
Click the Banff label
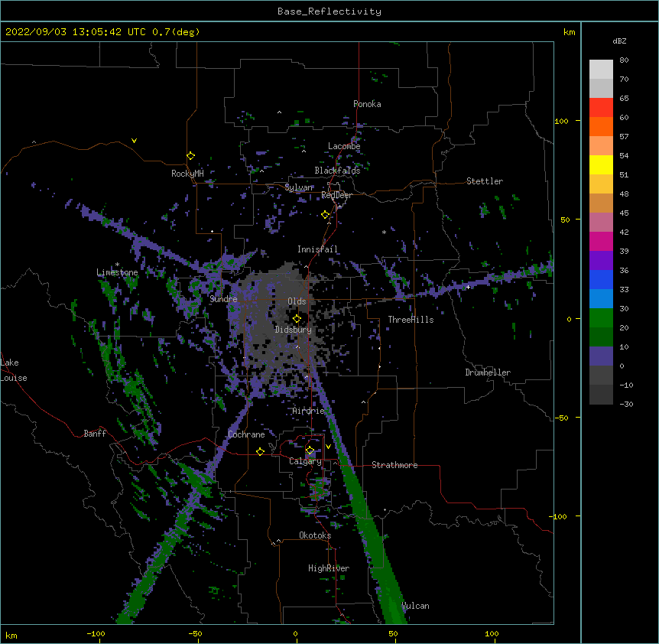[x=95, y=434]
